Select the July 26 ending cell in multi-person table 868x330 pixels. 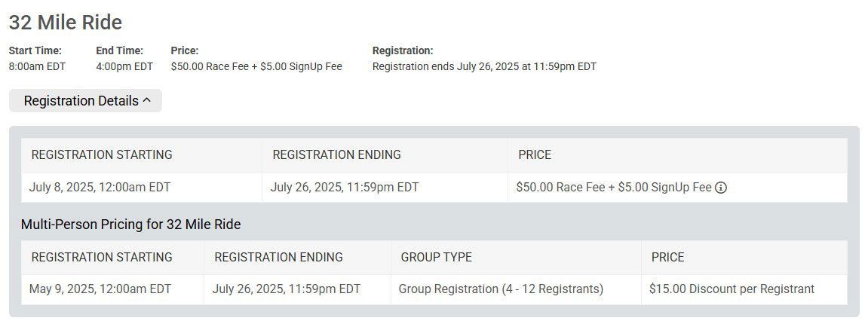297,289
